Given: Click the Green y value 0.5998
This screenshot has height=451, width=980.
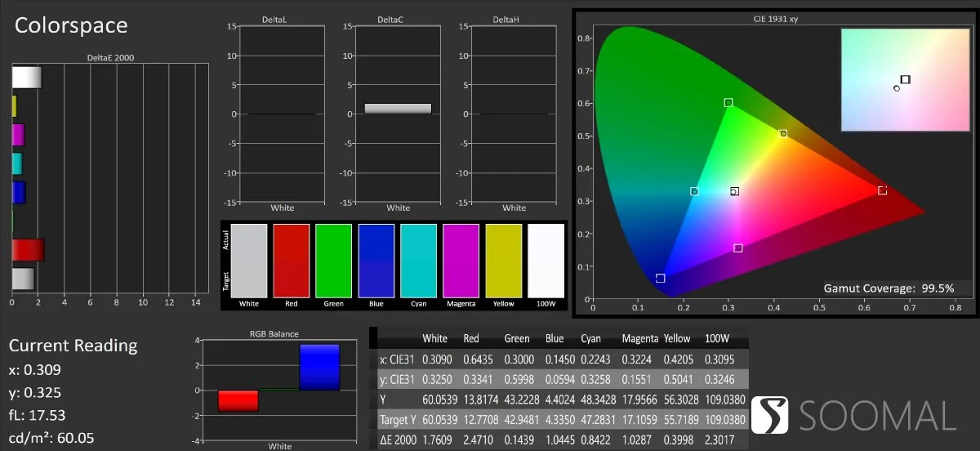Looking at the screenshot, I should pyautogui.click(x=519, y=380).
